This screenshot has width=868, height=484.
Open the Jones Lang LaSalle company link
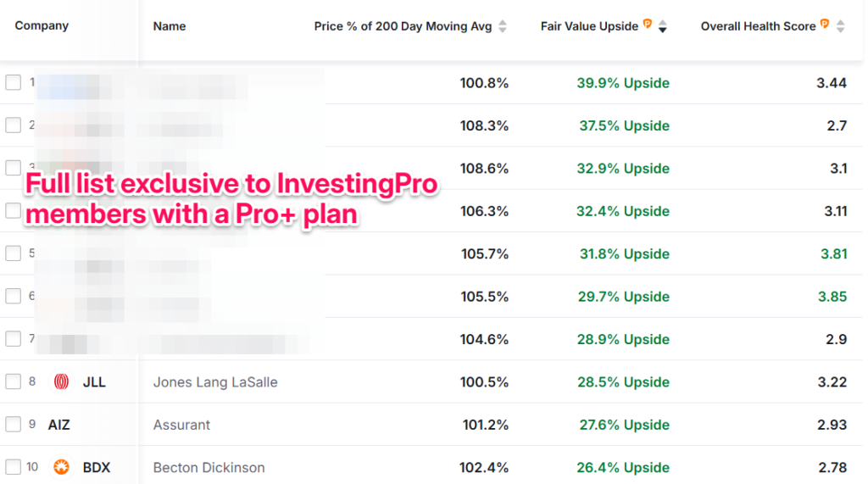pyautogui.click(x=215, y=382)
